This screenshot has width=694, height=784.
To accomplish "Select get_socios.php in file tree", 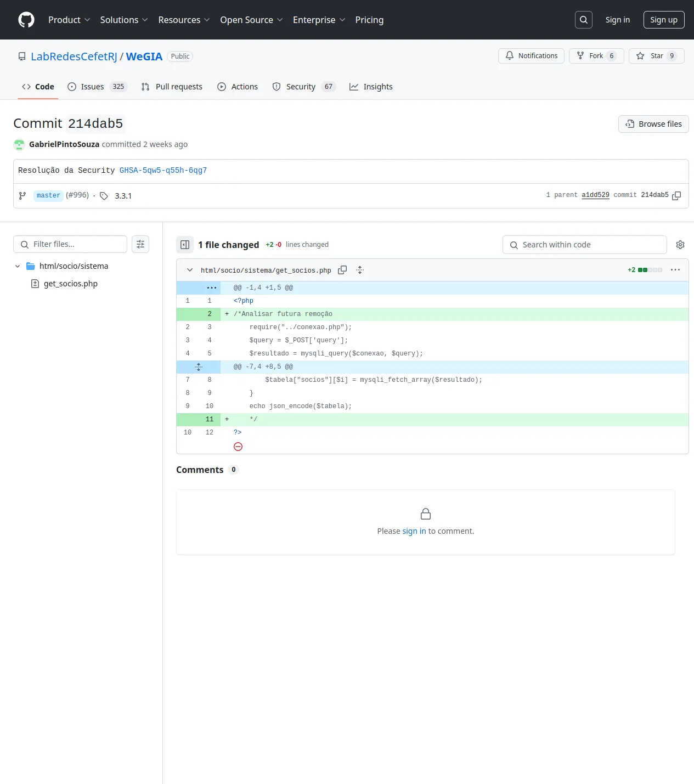I will pyautogui.click(x=70, y=284).
